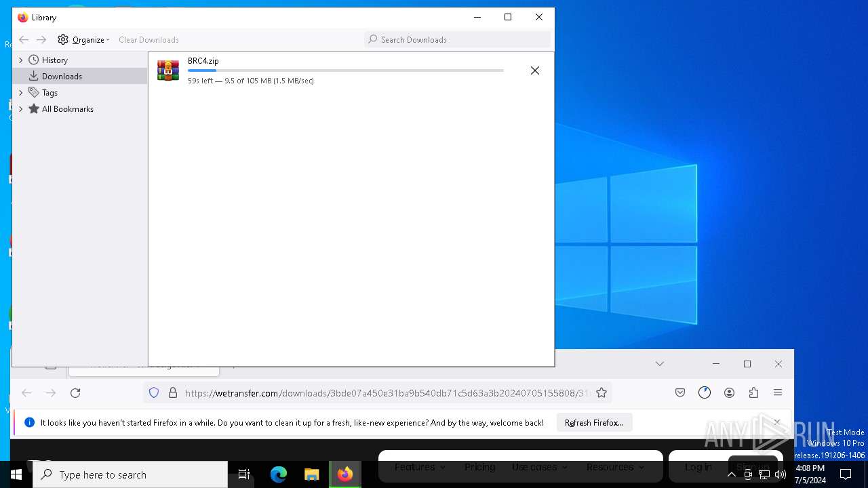Click the BRC4.zip file name
868x488 pixels.
pyautogui.click(x=203, y=61)
